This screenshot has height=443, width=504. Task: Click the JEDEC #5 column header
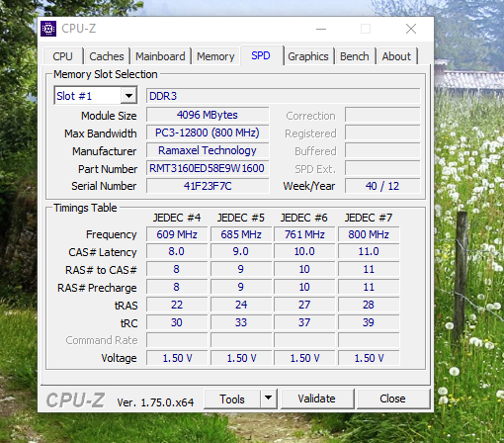coord(241,218)
